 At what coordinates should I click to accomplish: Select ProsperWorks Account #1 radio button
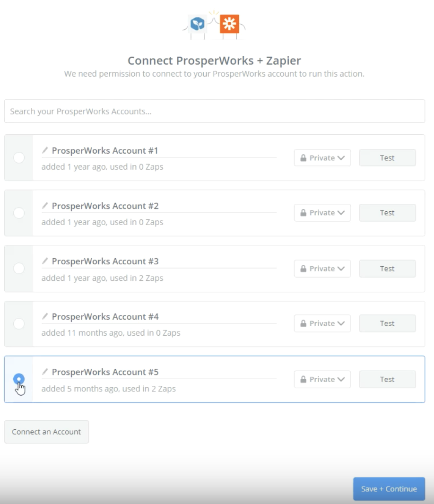19,157
